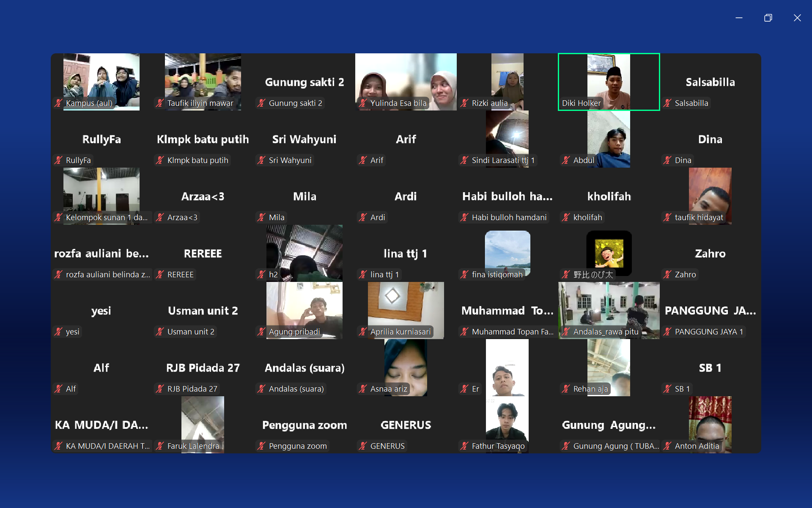Screen dimensions: 812x508
Task: Click muted mic icon next to Salsabilla
Action: [667, 103]
